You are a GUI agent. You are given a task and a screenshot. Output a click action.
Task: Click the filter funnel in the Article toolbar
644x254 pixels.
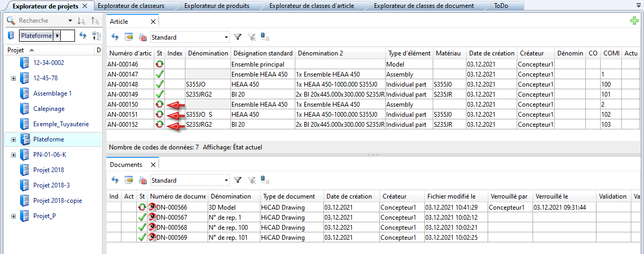pos(238,37)
